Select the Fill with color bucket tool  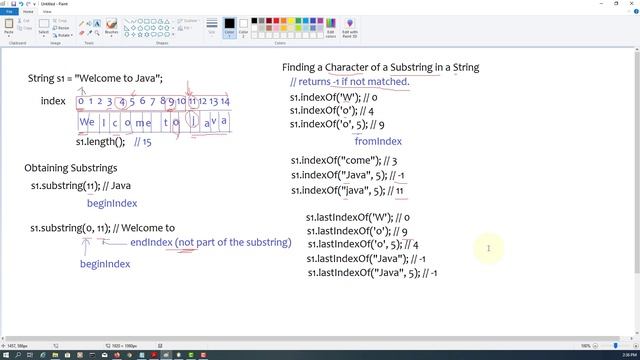[x=89, y=23]
